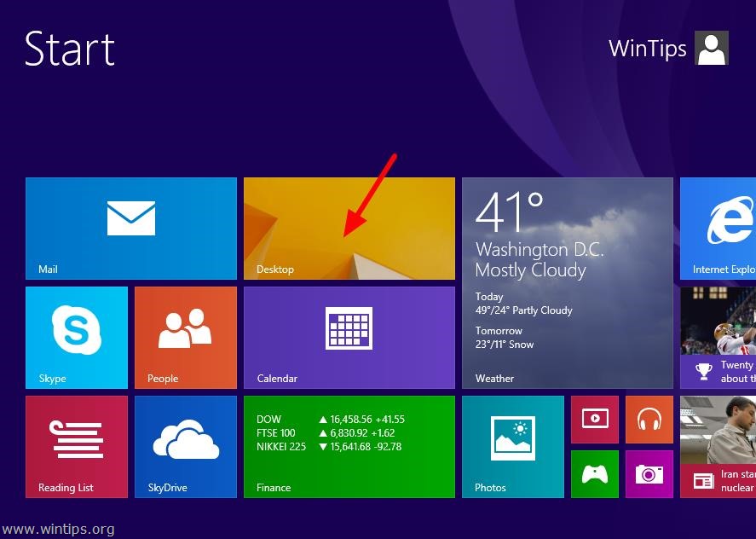
Task: Open the SkyDrive tile
Action: click(186, 446)
